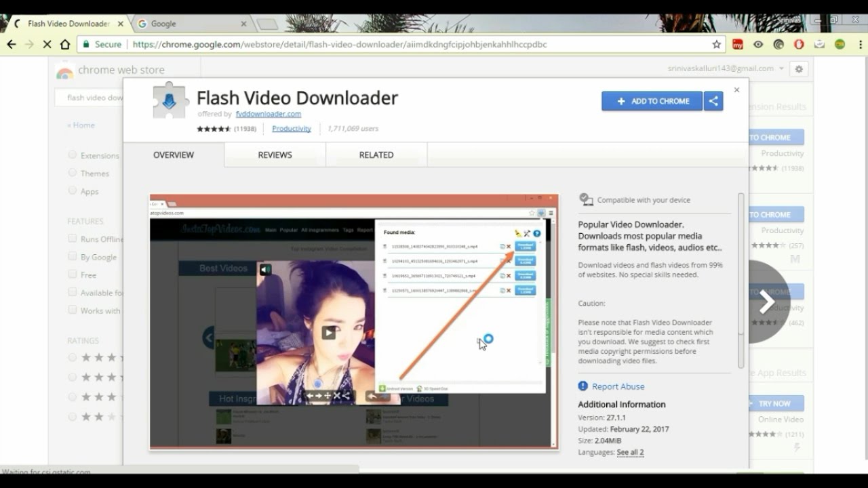The width and height of the screenshot is (868, 488).
Task: Click the right arrow to next screenshot
Action: (x=766, y=302)
